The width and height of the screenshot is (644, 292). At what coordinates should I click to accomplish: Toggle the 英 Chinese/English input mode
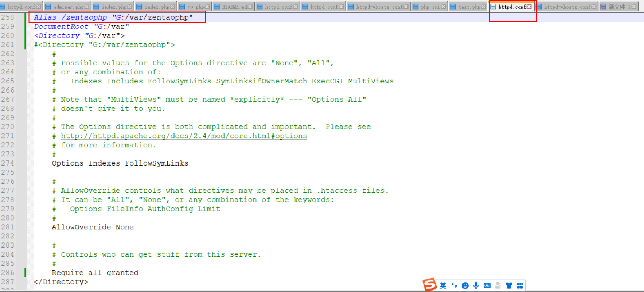pos(443,285)
